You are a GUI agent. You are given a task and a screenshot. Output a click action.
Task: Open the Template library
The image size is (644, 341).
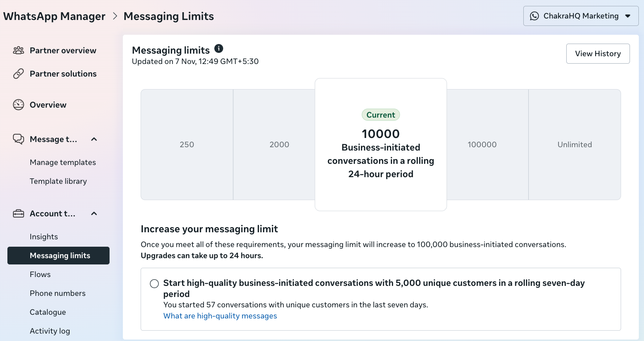pyautogui.click(x=58, y=181)
